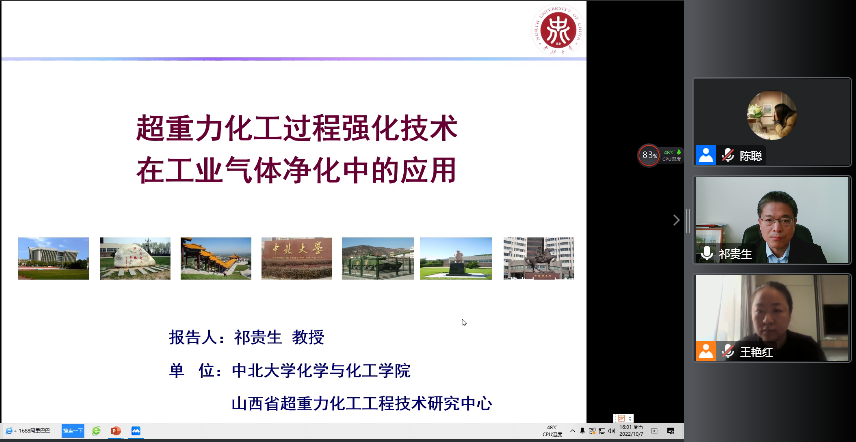Click the university logo on the slide

(557, 32)
